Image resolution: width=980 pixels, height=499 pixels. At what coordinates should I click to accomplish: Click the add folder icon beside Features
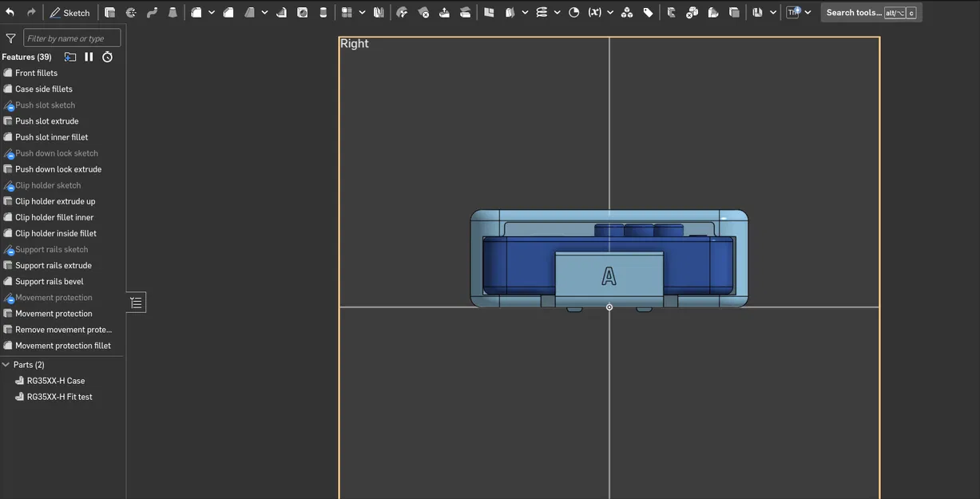pyautogui.click(x=70, y=57)
